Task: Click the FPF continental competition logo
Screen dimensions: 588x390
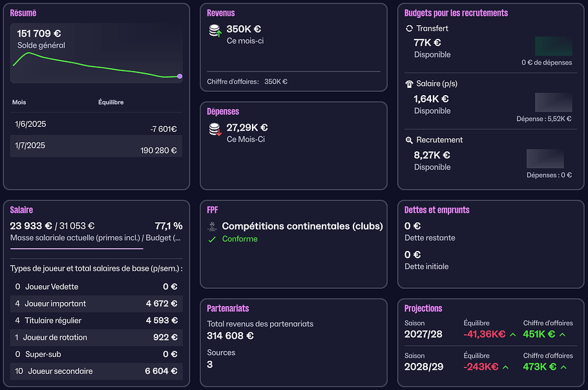Action: [212, 227]
